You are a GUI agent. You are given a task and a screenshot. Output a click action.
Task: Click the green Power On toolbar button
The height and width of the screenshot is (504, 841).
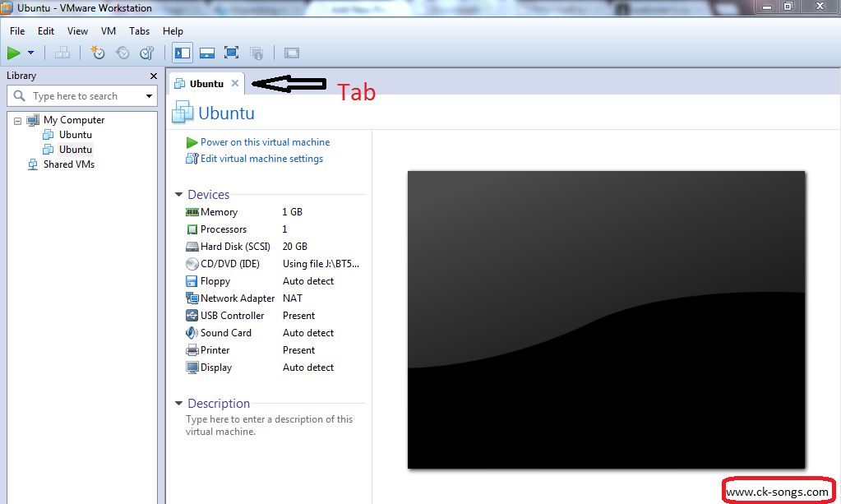[x=14, y=53]
